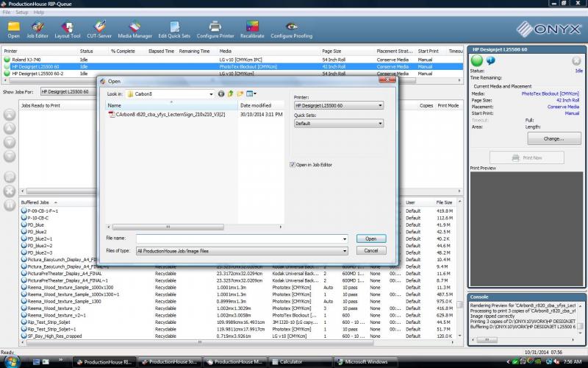Screen dimensions: 588x368
Task: Click Conserve Media placement link
Action: (563, 107)
